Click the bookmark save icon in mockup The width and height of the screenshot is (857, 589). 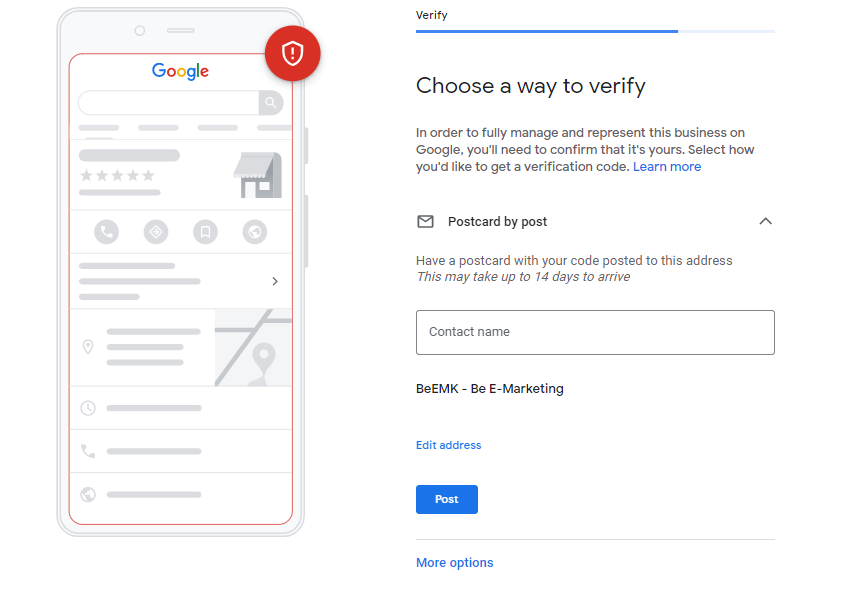click(x=206, y=232)
